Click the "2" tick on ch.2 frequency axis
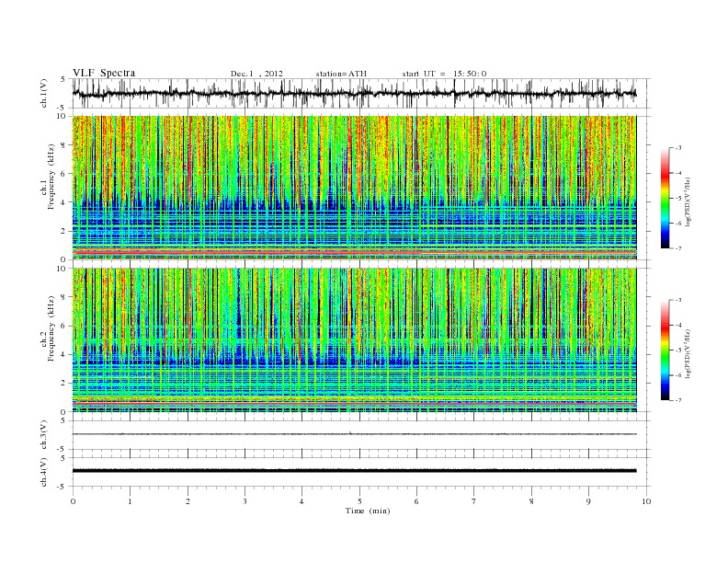This screenshot has height=563, width=728. pyautogui.click(x=64, y=384)
